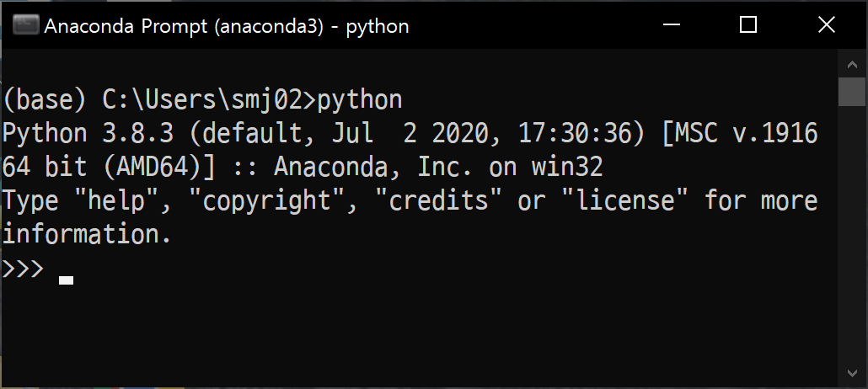The height and width of the screenshot is (389, 868).
Task: Click the word "help" in the info line
Action: tap(115, 201)
